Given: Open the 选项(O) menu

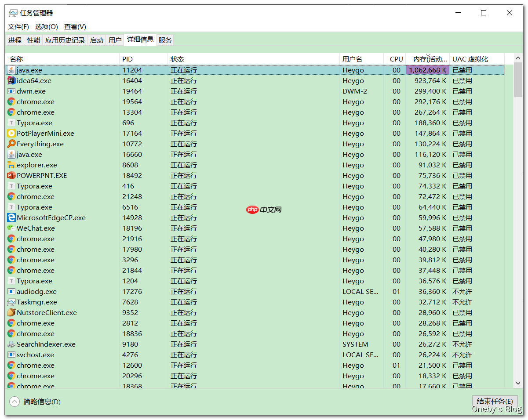Looking at the screenshot, I should tap(46, 26).
